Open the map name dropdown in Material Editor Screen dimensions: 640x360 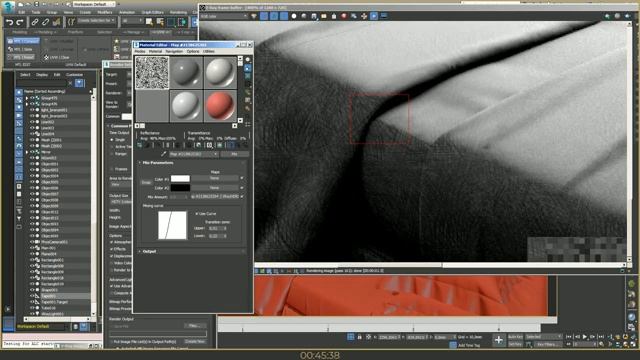pos(194,154)
